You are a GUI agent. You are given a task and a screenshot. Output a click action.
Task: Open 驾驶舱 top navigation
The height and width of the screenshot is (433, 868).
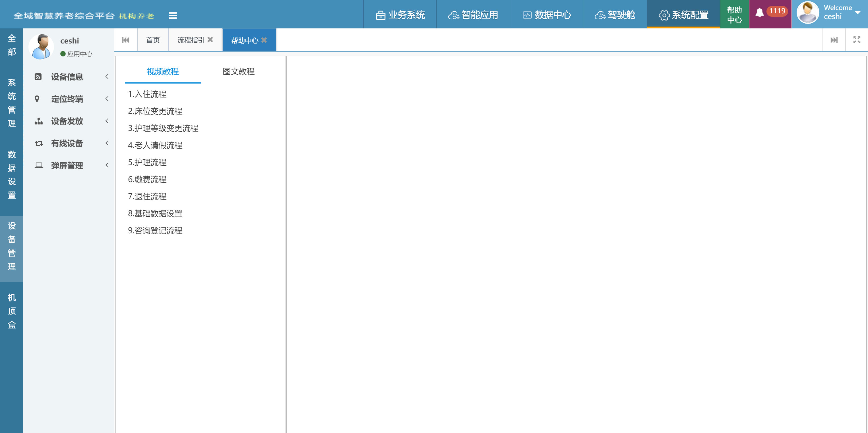tap(615, 14)
